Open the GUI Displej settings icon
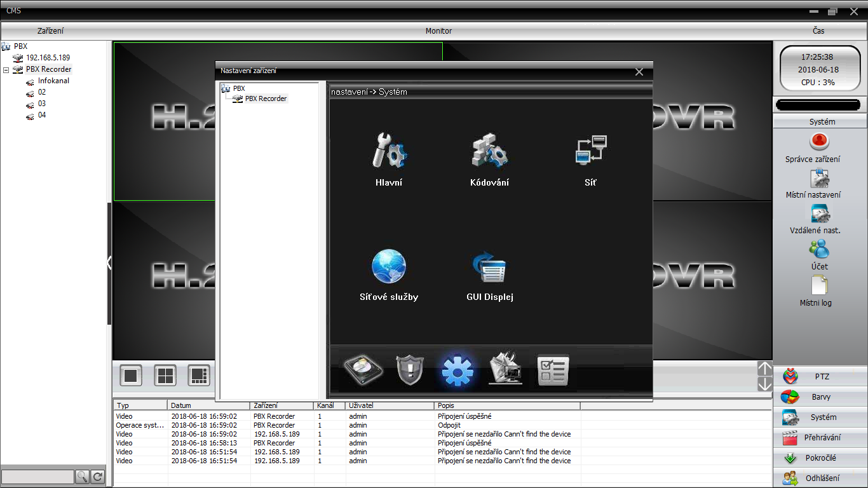The height and width of the screenshot is (488, 868). (489, 268)
